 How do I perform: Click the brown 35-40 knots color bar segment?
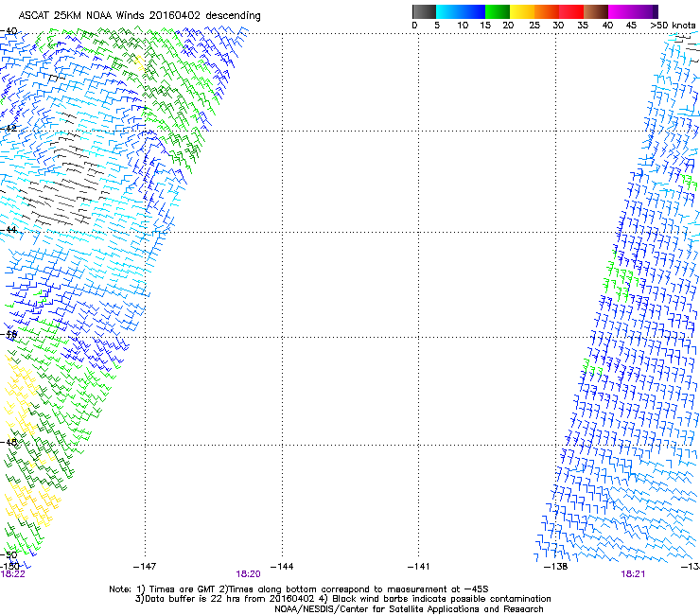[x=596, y=11]
